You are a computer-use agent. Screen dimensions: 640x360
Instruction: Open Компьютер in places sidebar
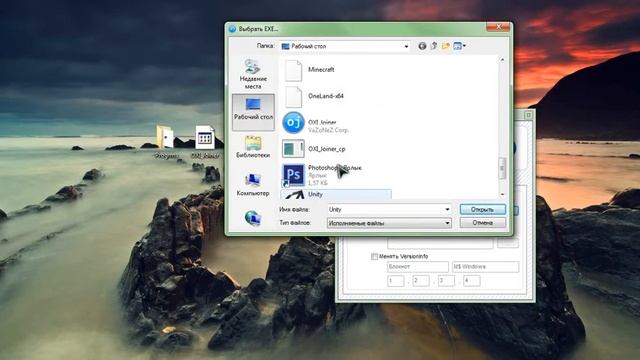click(253, 184)
